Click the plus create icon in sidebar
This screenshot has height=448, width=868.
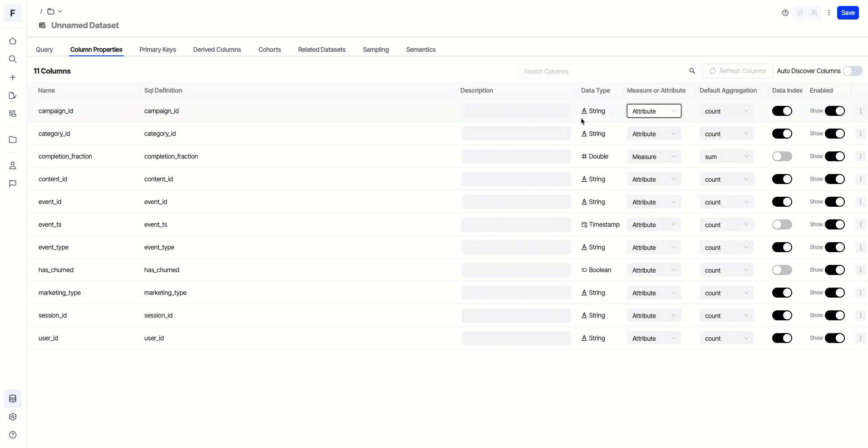[13, 77]
